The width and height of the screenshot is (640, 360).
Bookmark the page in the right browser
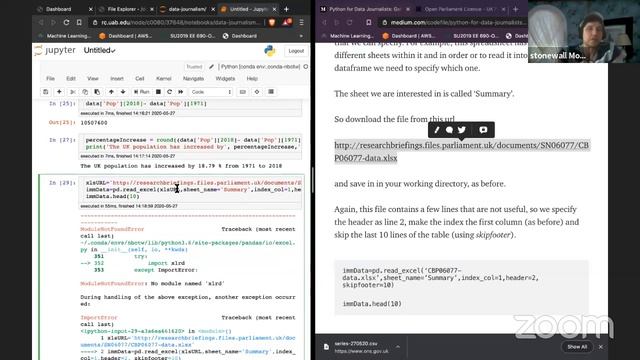coord(369,22)
